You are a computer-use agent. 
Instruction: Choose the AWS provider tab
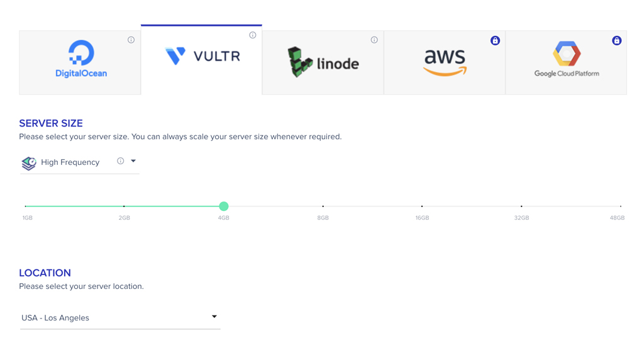pyautogui.click(x=445, y=62)
